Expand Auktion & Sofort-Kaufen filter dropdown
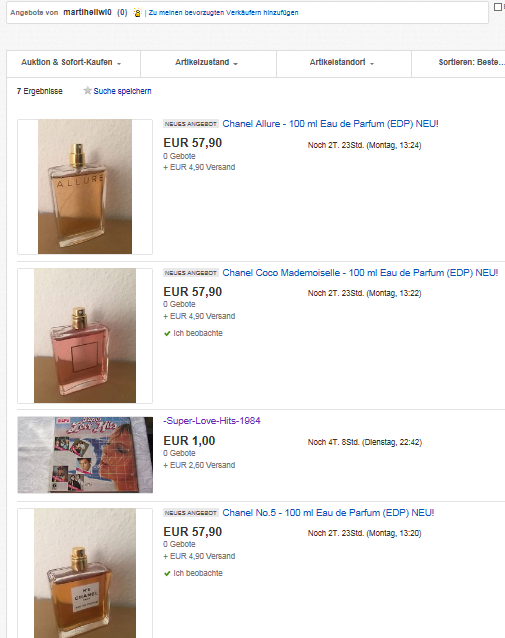Image resolution: width=505 pixels, height=638 pixels. click(x=73, y=63)
